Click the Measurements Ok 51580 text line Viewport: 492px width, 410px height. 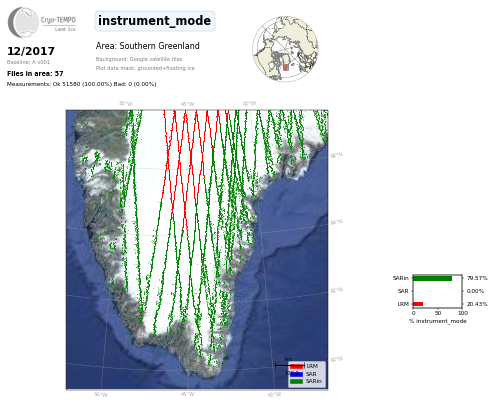point(81,84)
